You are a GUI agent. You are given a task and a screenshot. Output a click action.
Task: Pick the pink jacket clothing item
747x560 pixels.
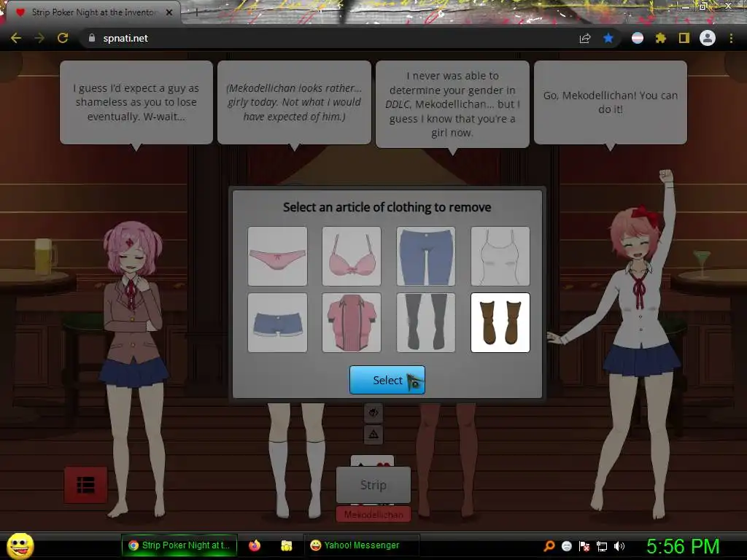(x=352, y=323)
